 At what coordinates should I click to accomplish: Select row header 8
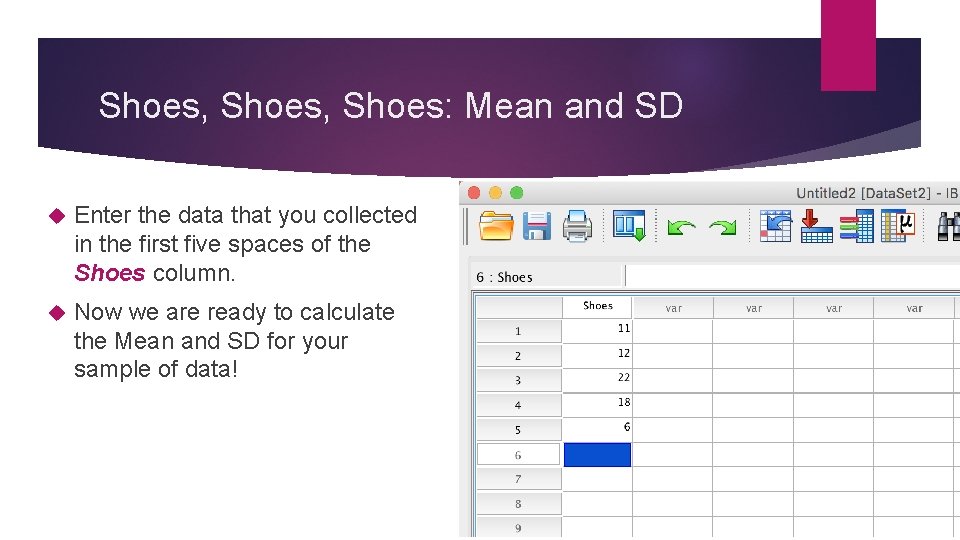pyautogui.click(x=519, y=504)
